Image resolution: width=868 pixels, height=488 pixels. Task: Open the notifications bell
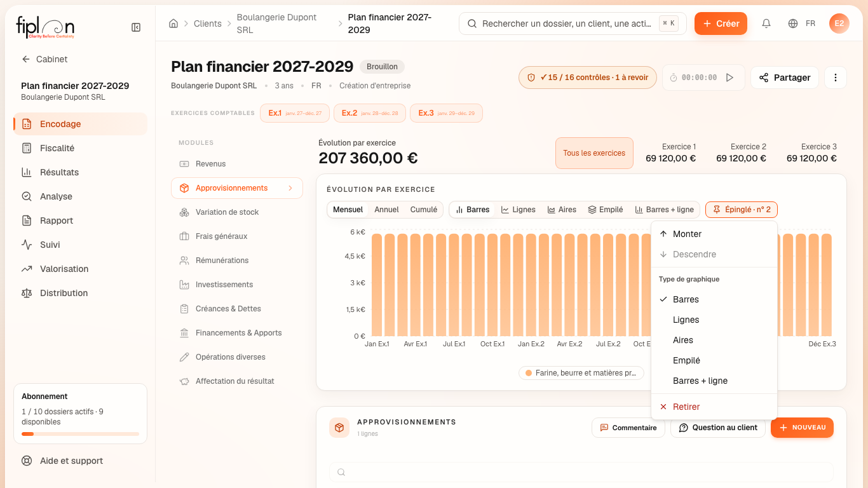[766, 24]
